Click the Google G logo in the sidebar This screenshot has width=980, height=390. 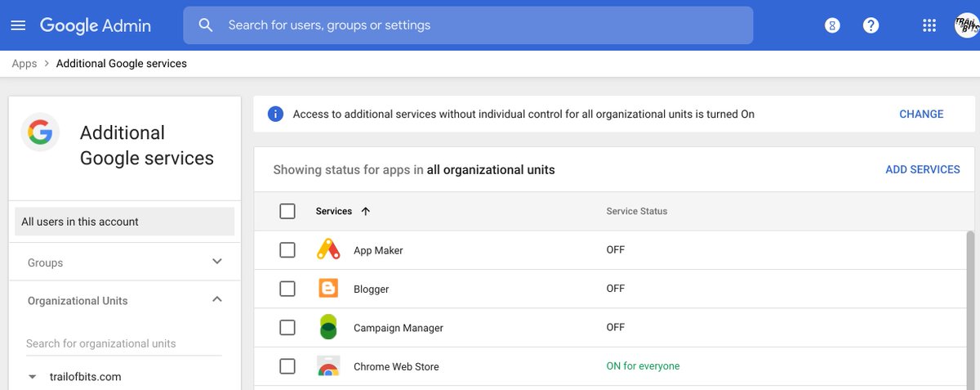coord(39,132)
